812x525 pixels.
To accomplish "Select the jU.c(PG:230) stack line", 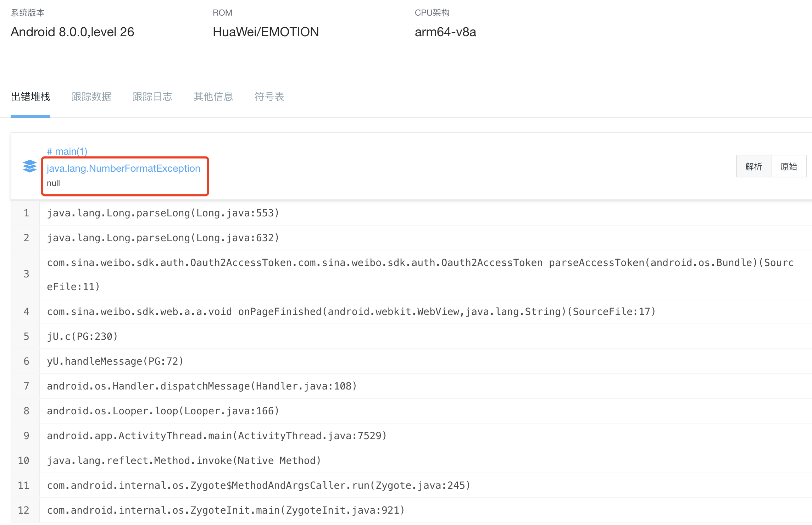I will click(82, 336).
